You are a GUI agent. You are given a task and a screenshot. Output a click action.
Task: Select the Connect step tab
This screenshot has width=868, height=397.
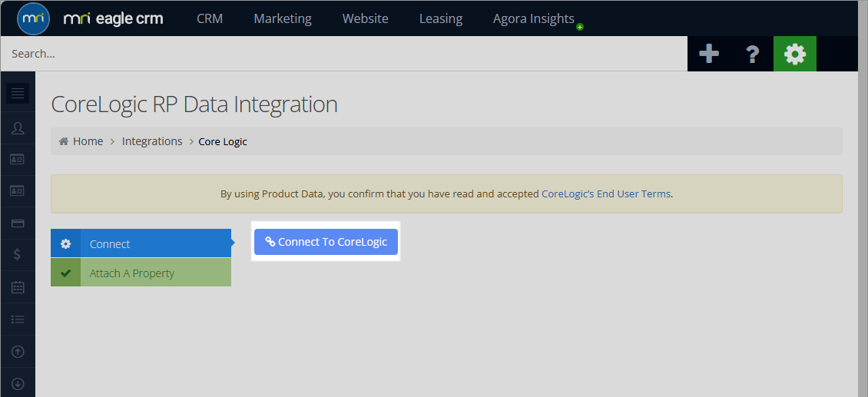[141, 243]
